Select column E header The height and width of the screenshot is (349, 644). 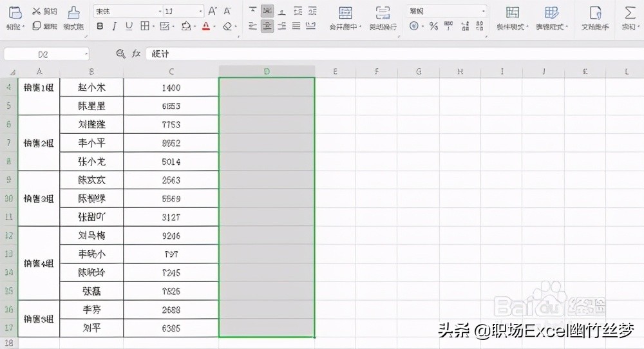tap(335, 71)
